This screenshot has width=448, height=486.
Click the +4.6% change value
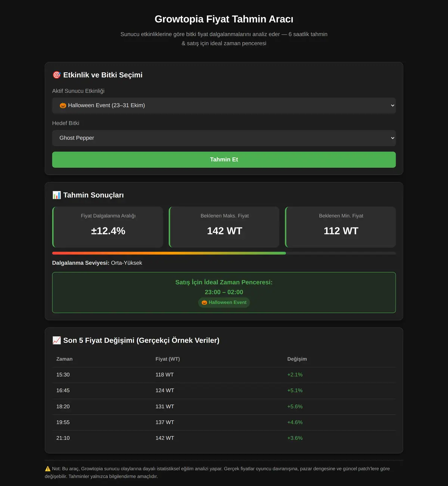pos(295,422)
